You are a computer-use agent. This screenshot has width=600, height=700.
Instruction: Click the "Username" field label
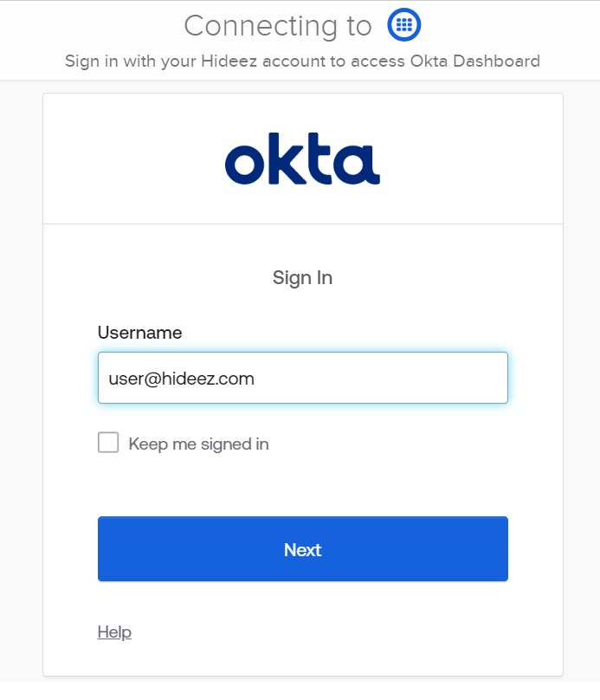coord(139,333)
